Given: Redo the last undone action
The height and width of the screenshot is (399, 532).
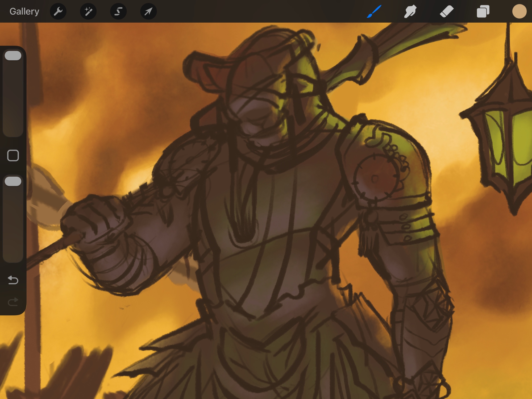Looking at the screenshot, I should tap(13, 302).
